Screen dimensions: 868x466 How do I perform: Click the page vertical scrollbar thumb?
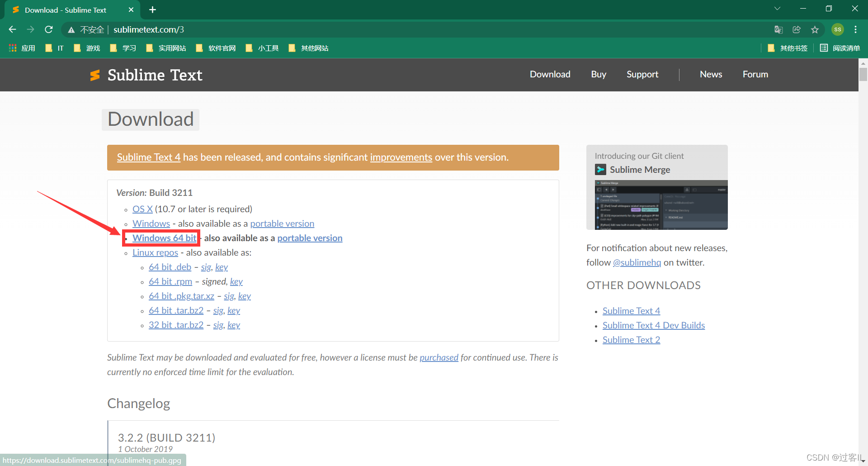click(863, 74)
